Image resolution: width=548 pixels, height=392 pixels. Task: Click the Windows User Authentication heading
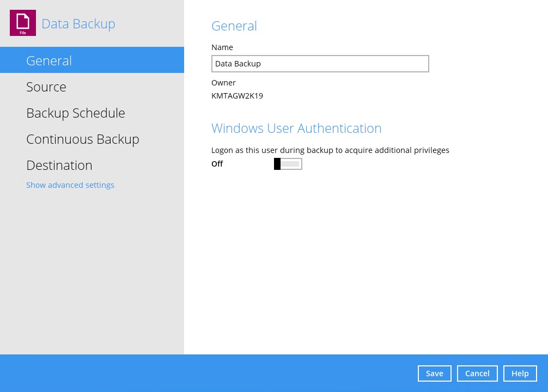pyautogui.click(x=296, y=128)
